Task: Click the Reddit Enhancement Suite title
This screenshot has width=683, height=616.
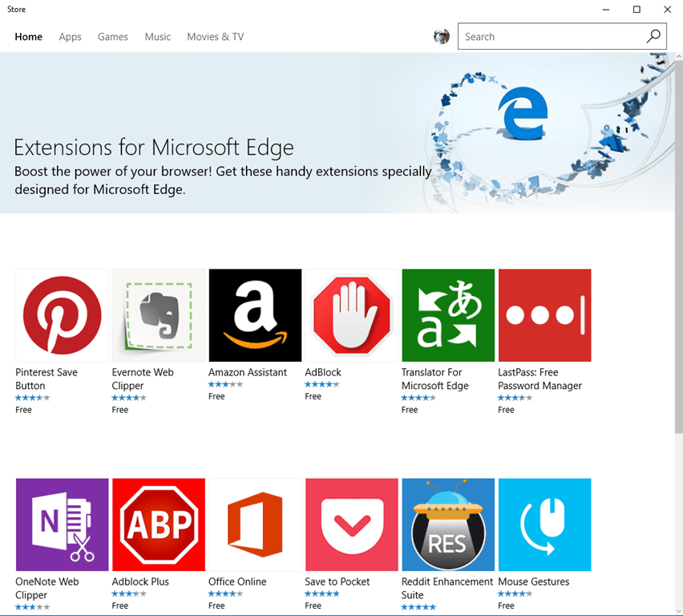Action: pyautogui.click(x=447, y=588)
